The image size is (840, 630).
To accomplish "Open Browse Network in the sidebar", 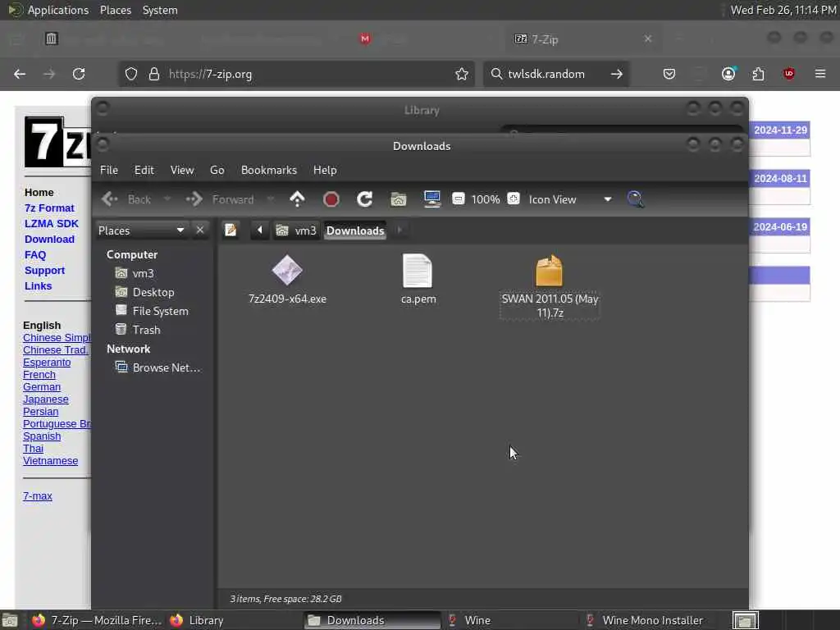I will [158, 367].
